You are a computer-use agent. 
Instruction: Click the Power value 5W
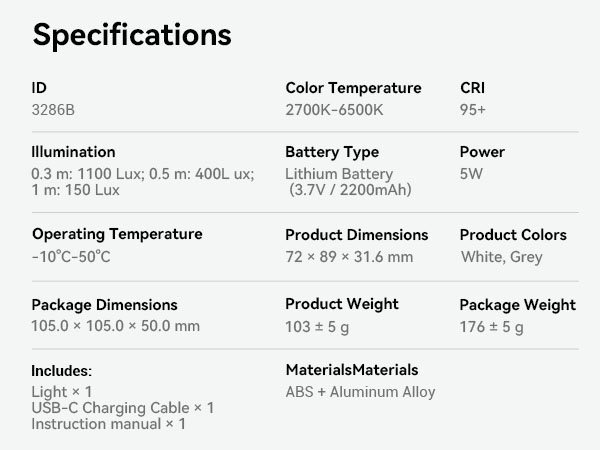point(472,174)
